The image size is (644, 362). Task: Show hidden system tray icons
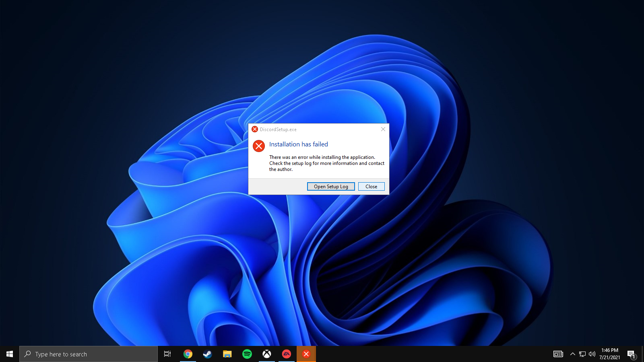click(x=572, y=354)
